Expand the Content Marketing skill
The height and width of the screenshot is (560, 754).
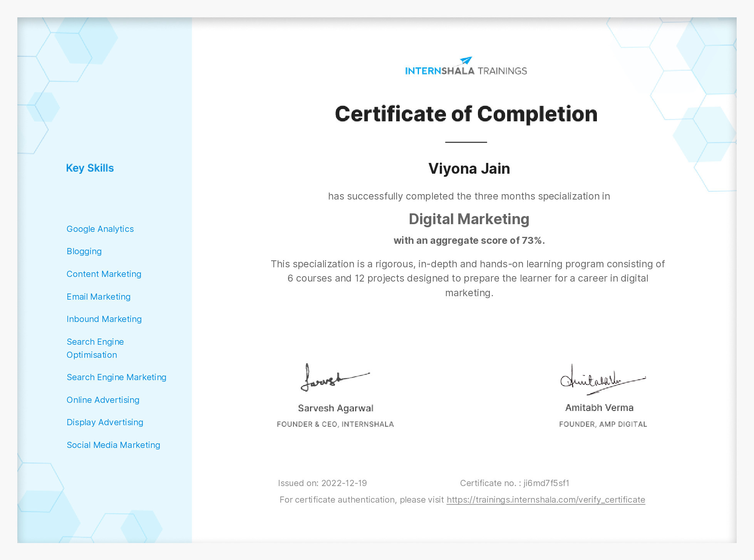pyautogui.click(x=104, y=274)
